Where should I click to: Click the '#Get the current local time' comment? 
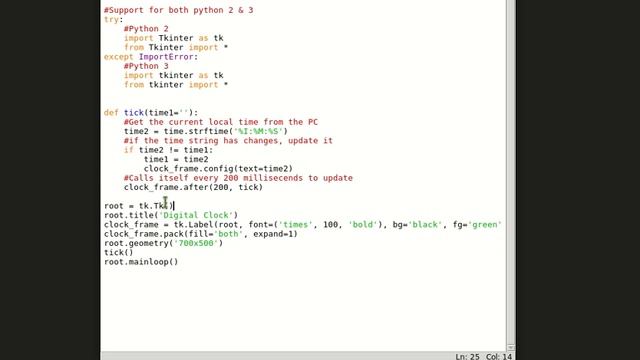(x=221, y=122)
